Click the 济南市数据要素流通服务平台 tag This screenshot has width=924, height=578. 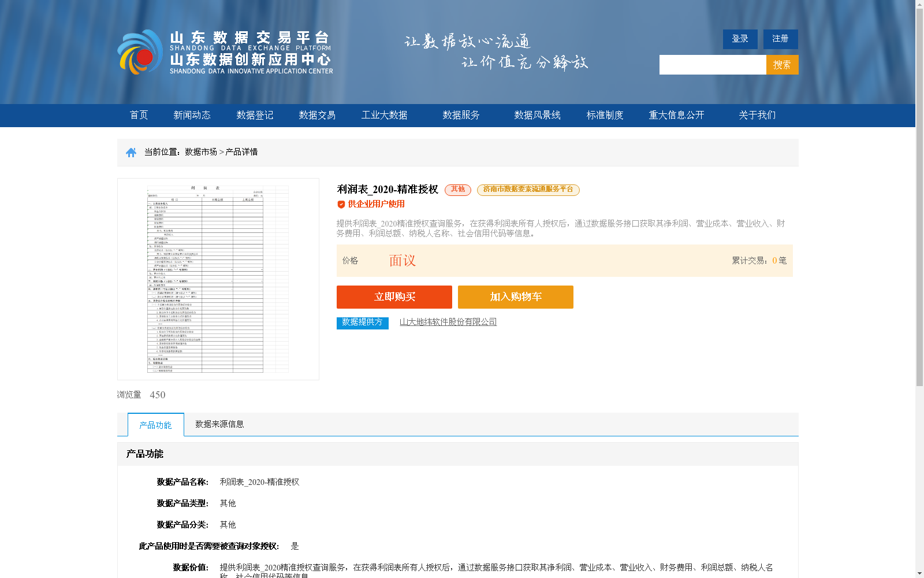point(528,190)
